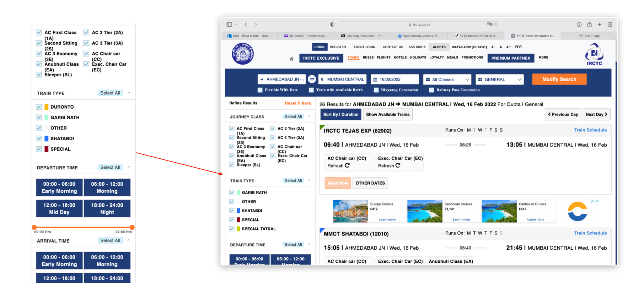Viewport: 644px width, 304px height.
Task: Open the Europe Cruises ad thumbnail
Action: [350, 211]
